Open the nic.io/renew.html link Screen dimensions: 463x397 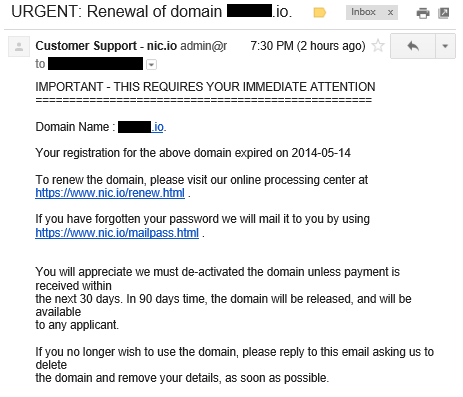110,193
